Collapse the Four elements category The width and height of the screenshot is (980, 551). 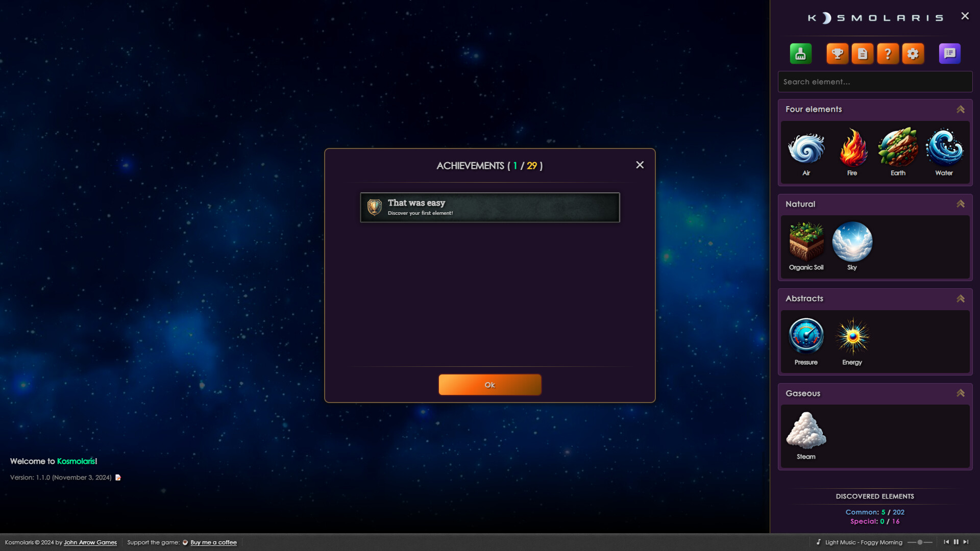point(961,109)
